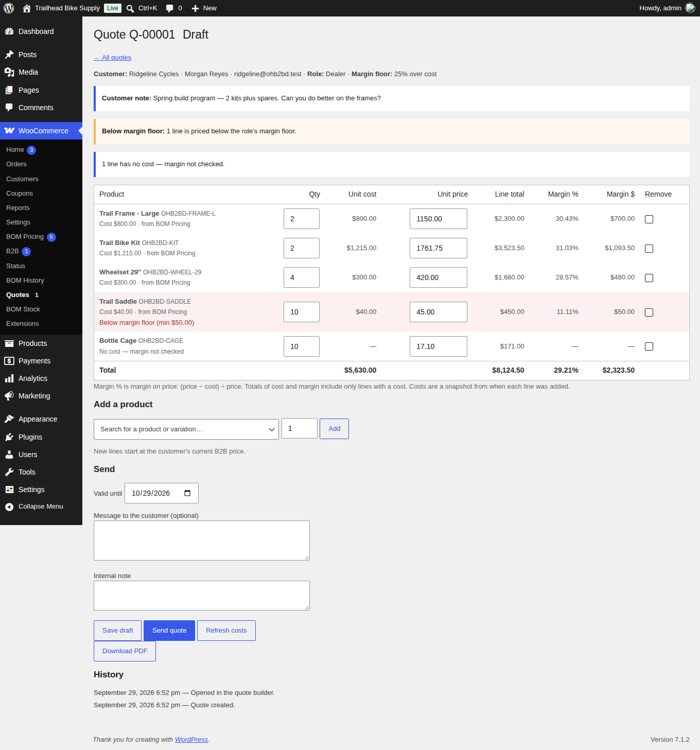Click the search magnifier icon in admin bar

tap(130, 8)
